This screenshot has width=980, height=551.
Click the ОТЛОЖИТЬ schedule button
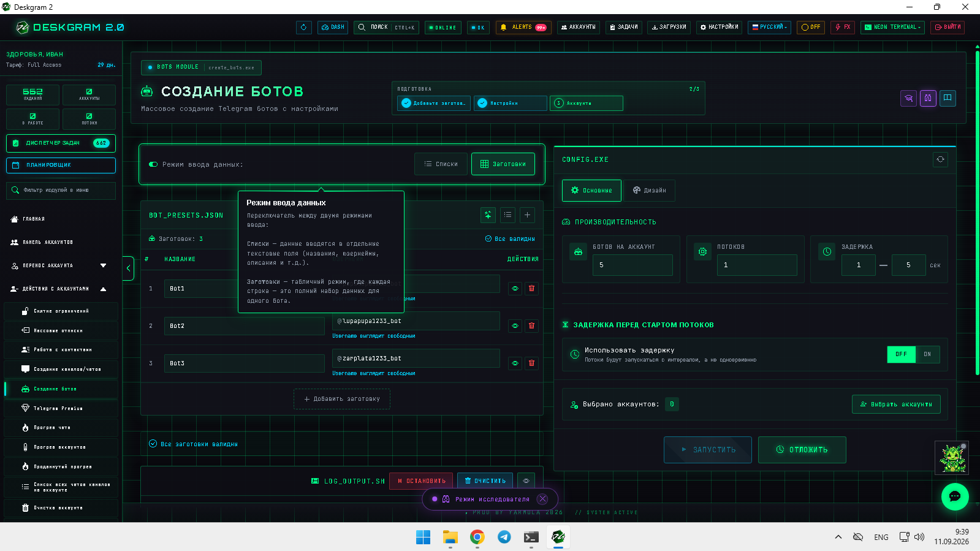(x=802, y=450)
